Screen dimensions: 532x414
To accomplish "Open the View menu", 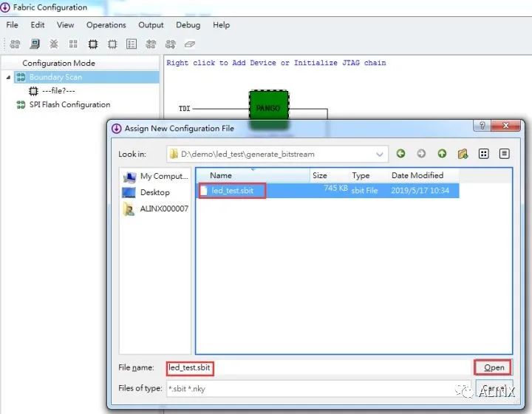I will [x=65, y=25].
